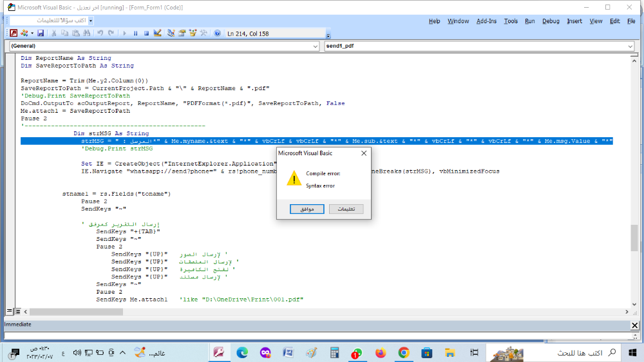Image resolution: width=644 pixels, height=362 pixels.
Task: Close the Immediate window pane
Action: (x=634, y=325)
